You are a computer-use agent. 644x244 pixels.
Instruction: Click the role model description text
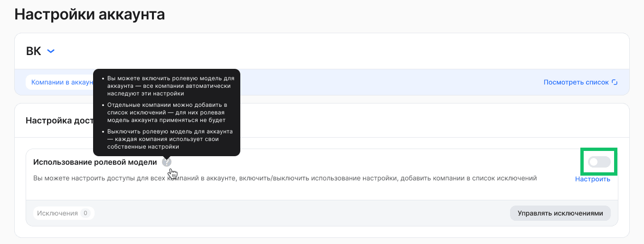285,178
